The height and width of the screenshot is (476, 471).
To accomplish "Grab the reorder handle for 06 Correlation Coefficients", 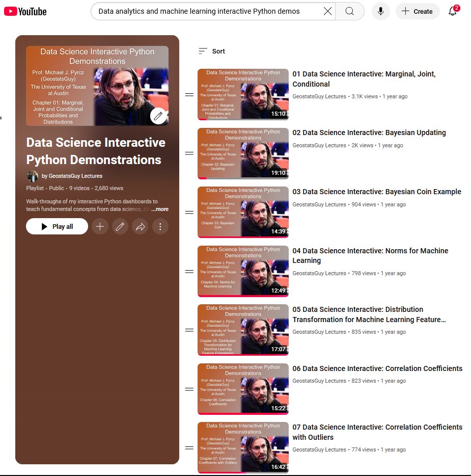I will (189, 389).
